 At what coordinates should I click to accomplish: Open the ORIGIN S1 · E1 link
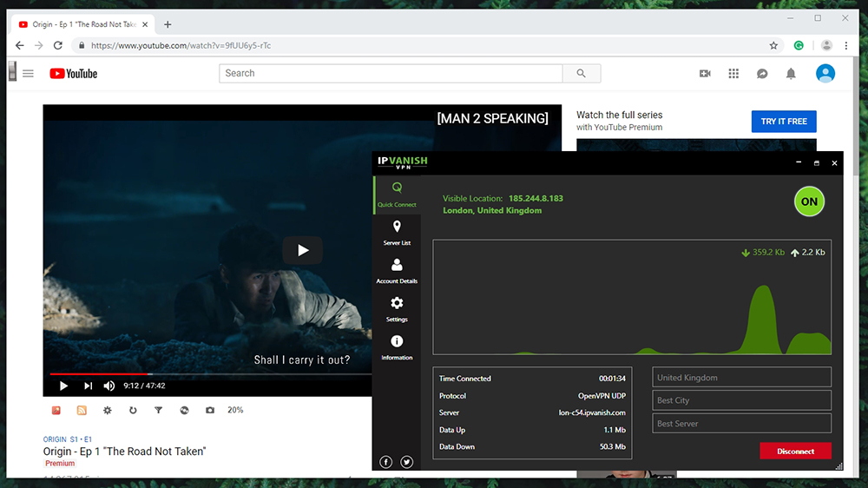(68, 439)
